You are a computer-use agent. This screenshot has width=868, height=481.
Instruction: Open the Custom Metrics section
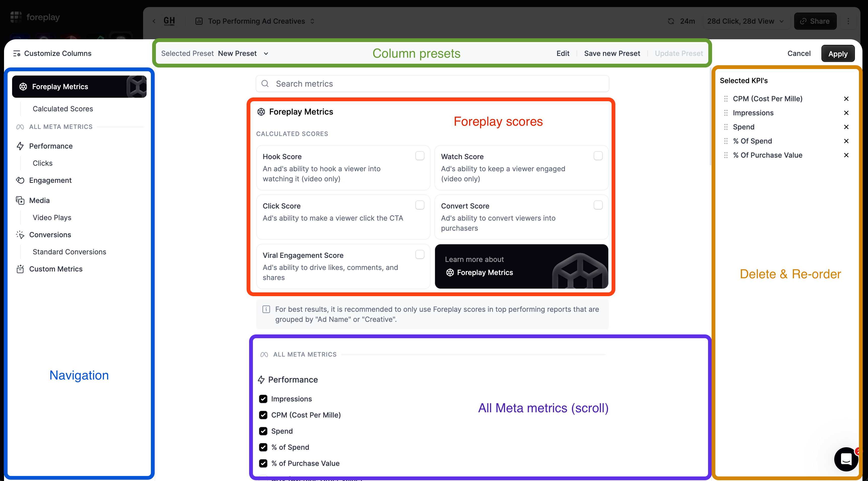[x=56, y=269]
